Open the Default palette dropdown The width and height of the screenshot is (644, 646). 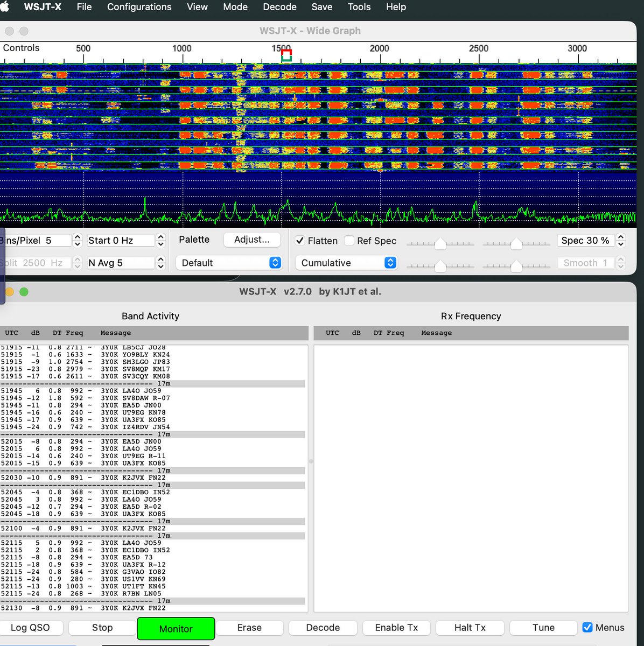pyautogui.click(x=229, y=263)
